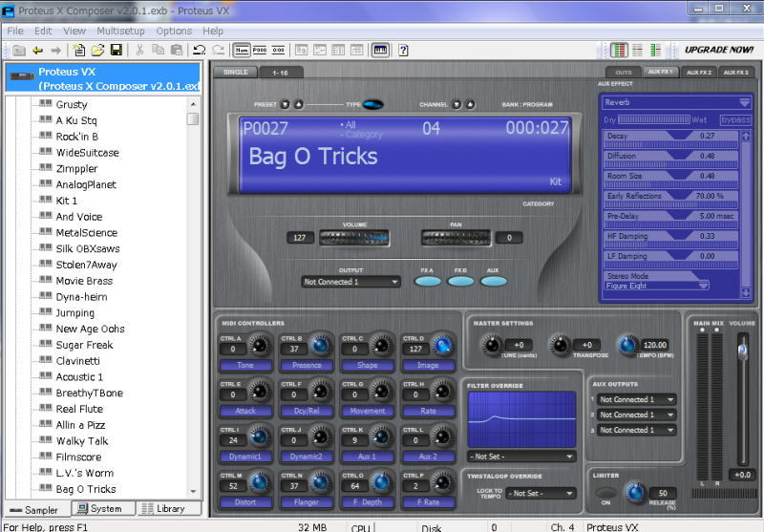Viewport: 764px width, 532px height.
Task: Click the CTRL D Image knob
Action: click(442, 346)
